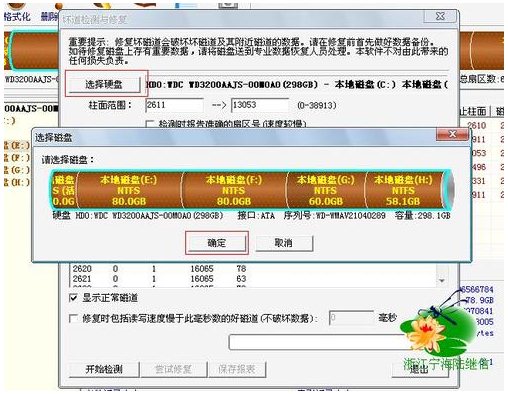
Task: Select the 本地磁盘(F:) partition block
Action: click(x=234, y=190)
